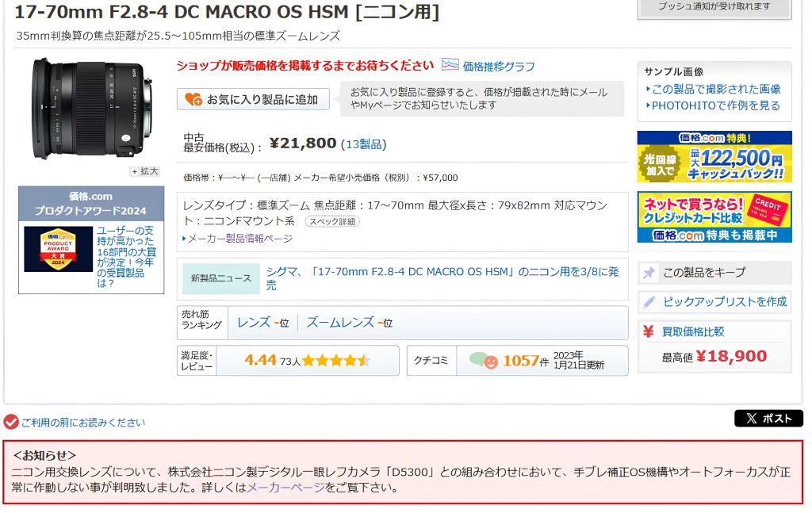Click the クレジットカード比較 banner

pos(714,217)
